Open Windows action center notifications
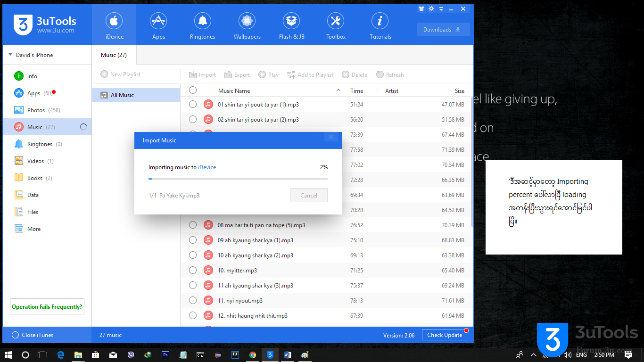The image size is (644, 362). 628,354
